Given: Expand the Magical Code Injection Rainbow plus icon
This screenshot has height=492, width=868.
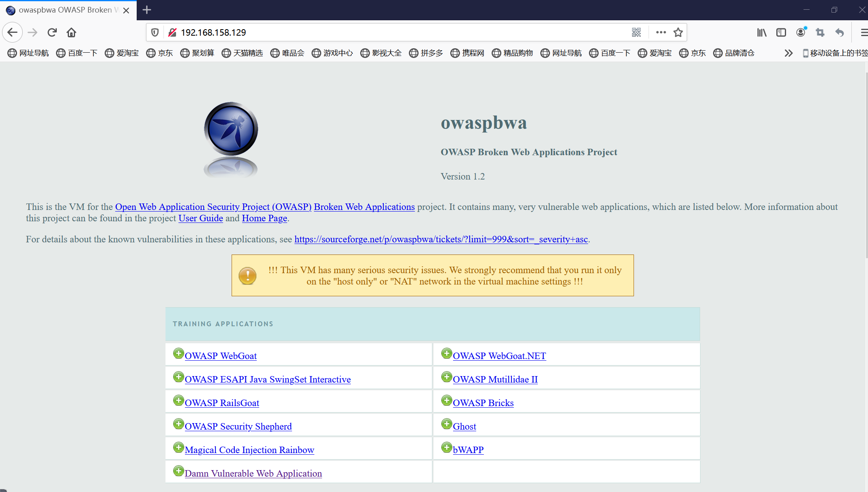Looking at the screenshot, I should (178, 447).
